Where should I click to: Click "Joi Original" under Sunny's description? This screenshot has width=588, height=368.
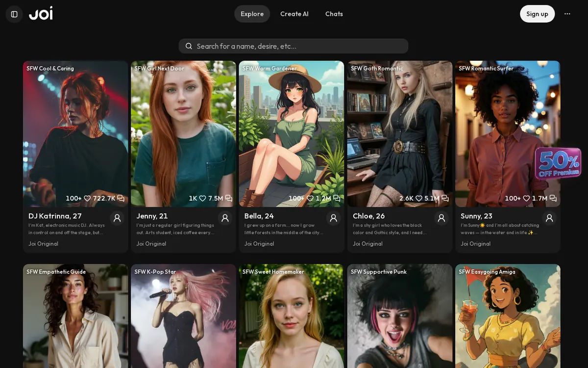(475, 244)
